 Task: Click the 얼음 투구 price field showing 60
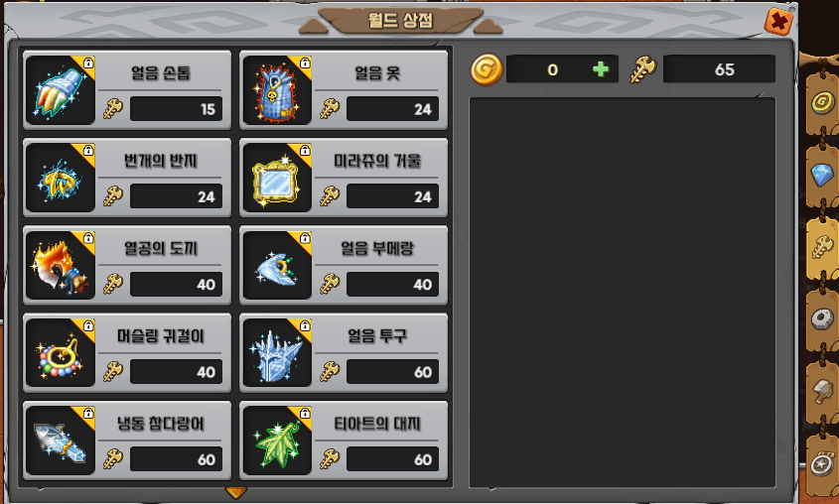(x=393, y=371)
